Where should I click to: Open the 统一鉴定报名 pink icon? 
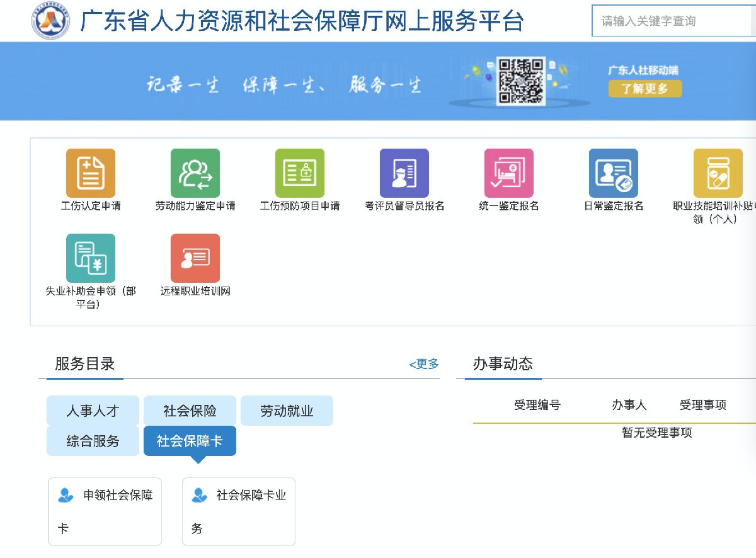[509, 173]
